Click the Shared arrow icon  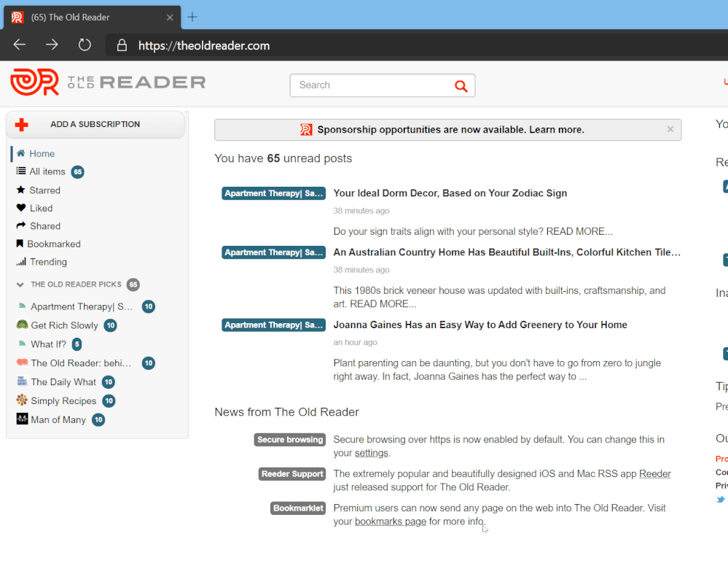pos(21,225)
